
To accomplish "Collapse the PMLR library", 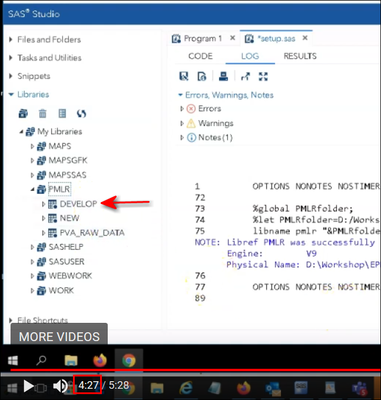I will (32, 189).
